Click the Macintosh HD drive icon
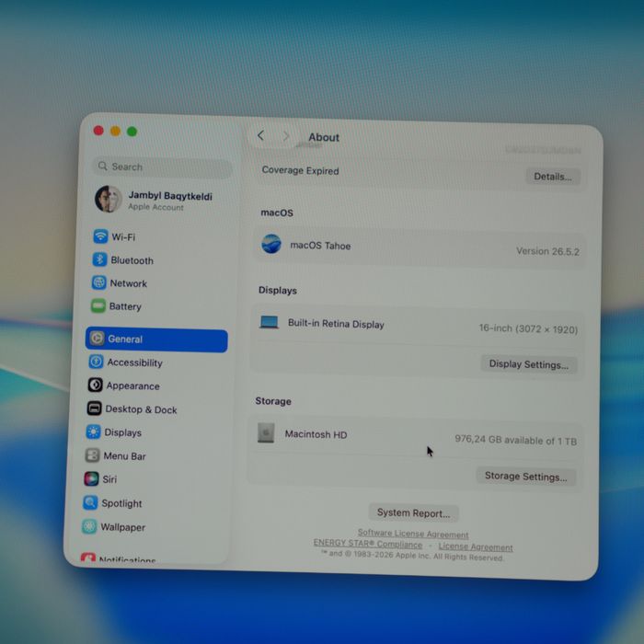 tap(266, 433)
